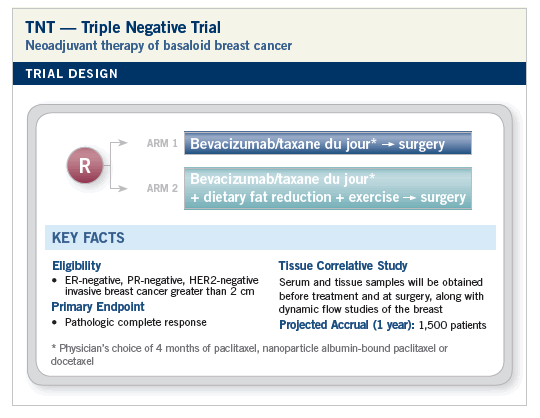Select the Eligibility heading

[x=76, y=266]
